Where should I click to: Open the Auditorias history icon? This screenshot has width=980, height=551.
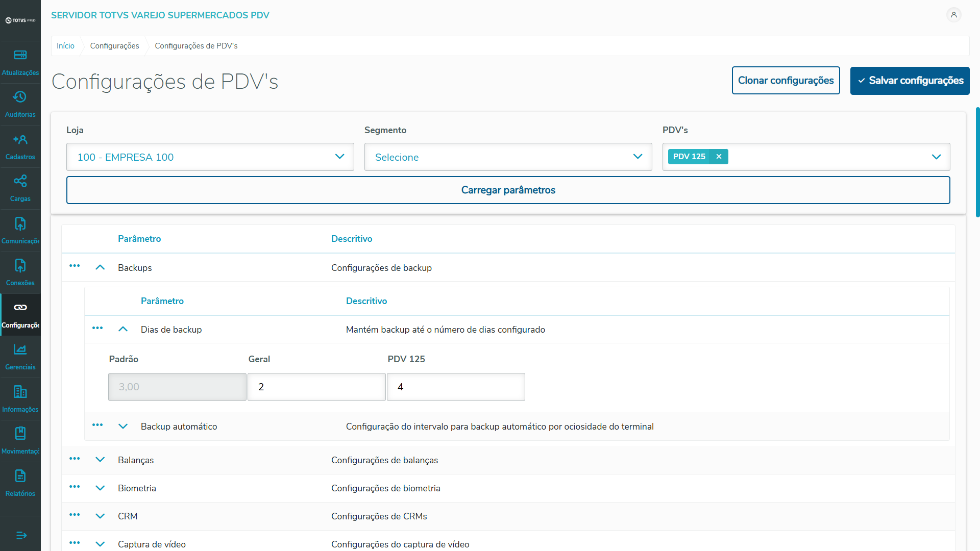coord(20,97)
